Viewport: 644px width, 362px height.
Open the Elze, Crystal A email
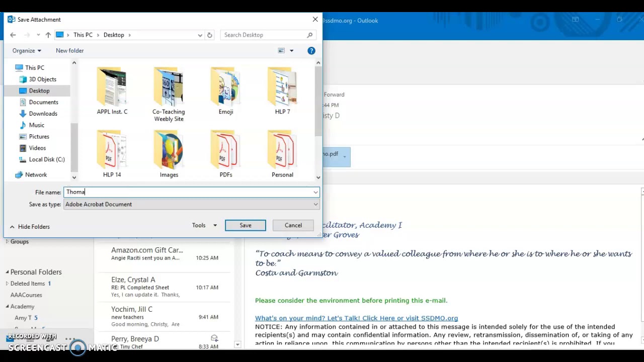coord(165,287)
